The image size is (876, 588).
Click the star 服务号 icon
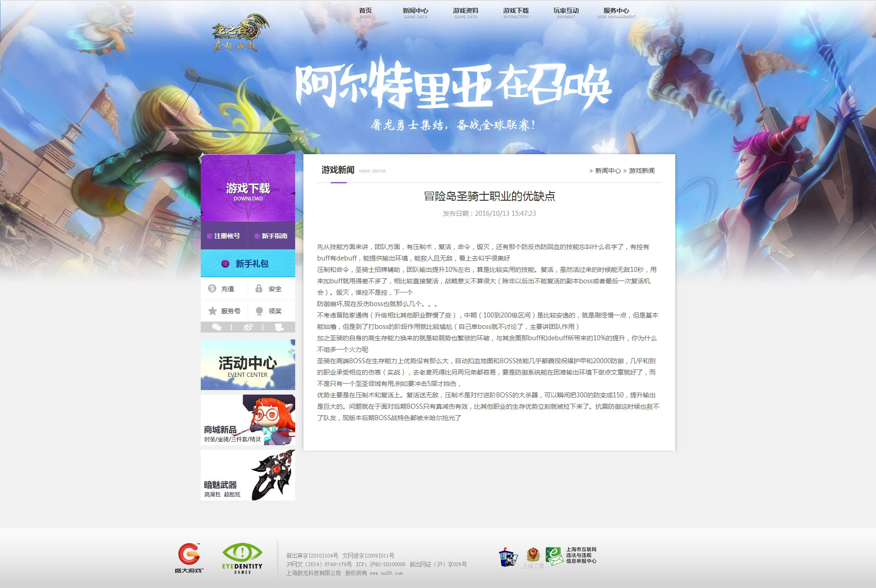(212, 311)
